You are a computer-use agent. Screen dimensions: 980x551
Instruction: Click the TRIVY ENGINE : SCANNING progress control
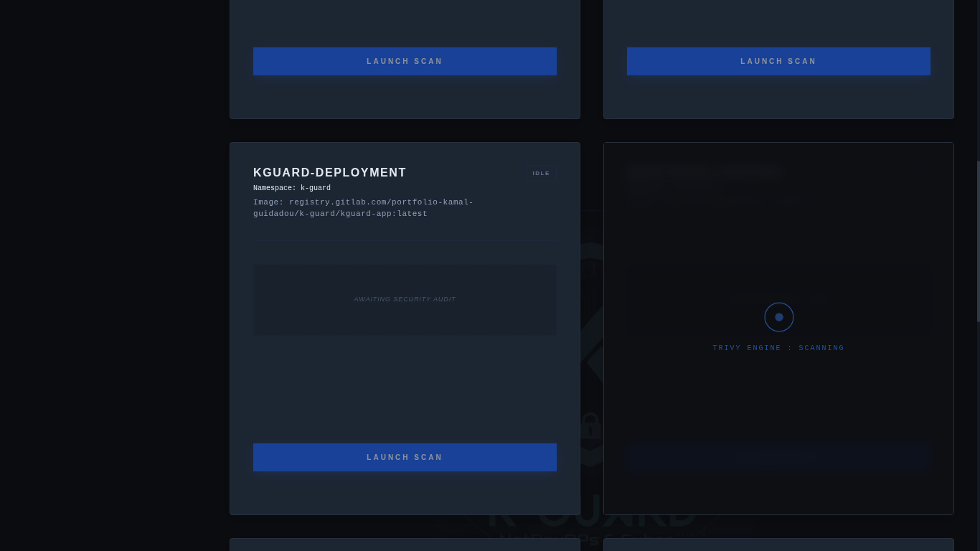pos(778,348)
